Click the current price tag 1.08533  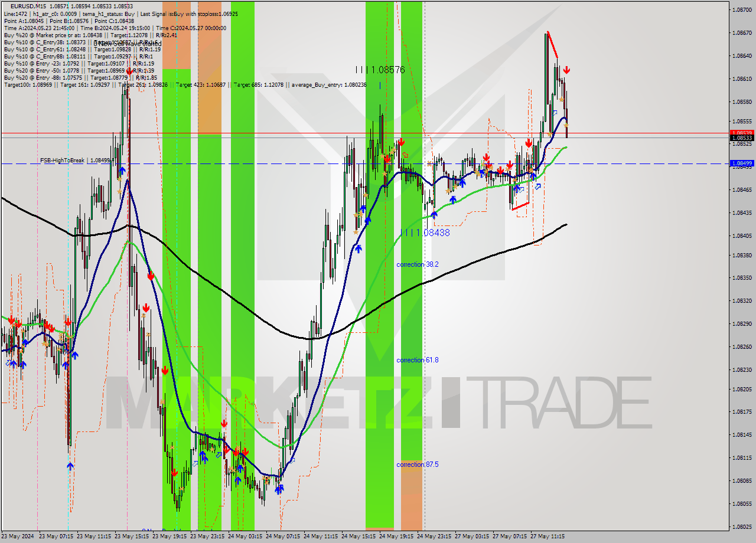(x=741, y=138)
